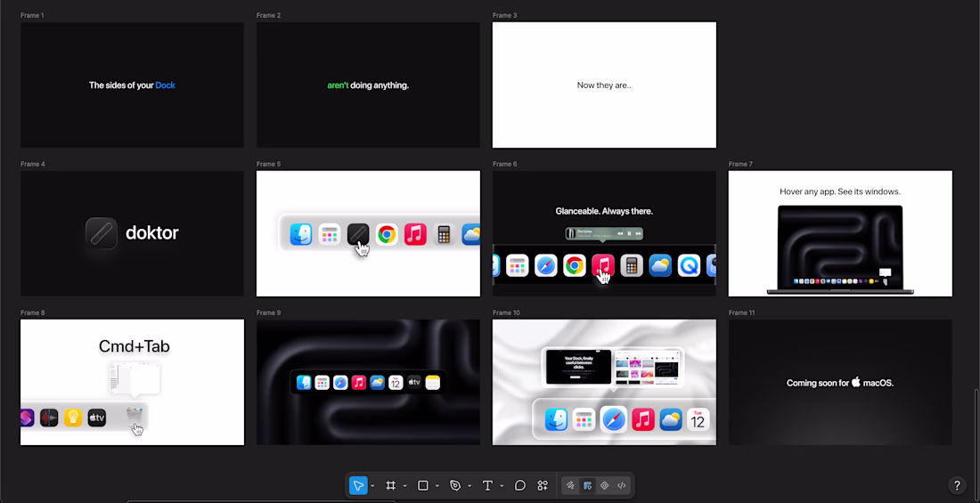Open Text tool options dropdown
Viewport: 980px width, 503px height.
point(502,486)
